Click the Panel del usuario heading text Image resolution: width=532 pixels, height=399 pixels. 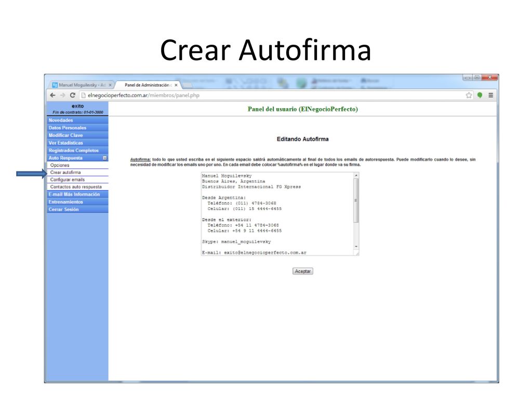(303, 109)
